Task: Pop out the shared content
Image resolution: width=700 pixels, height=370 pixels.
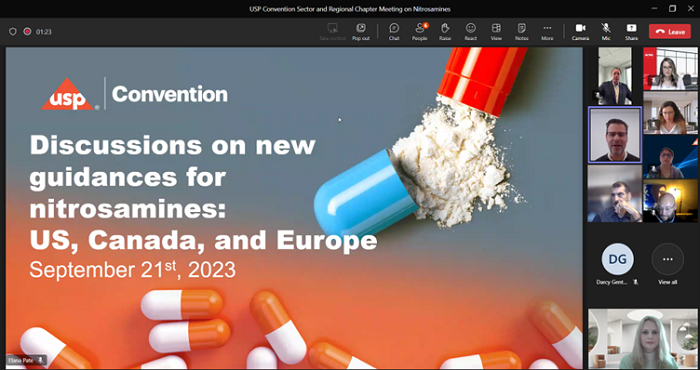Action: pos(361,32)
